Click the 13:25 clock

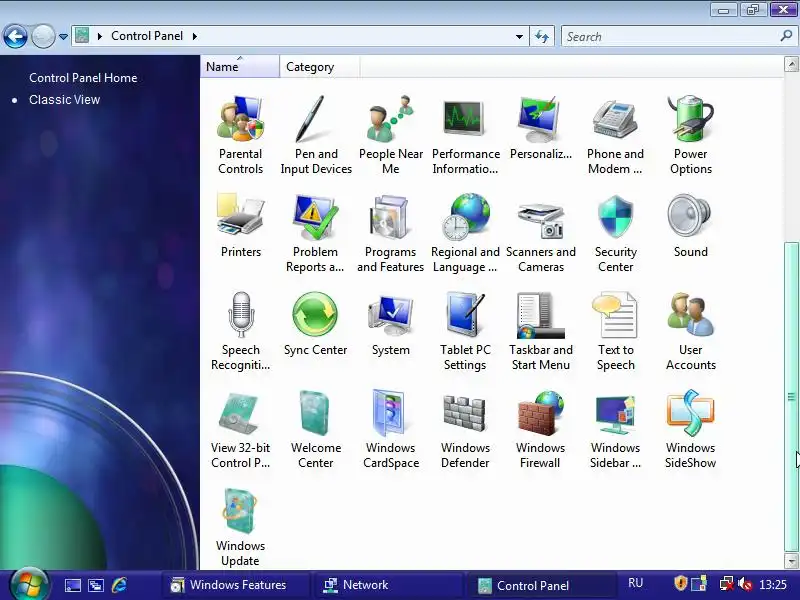point(773,584)
